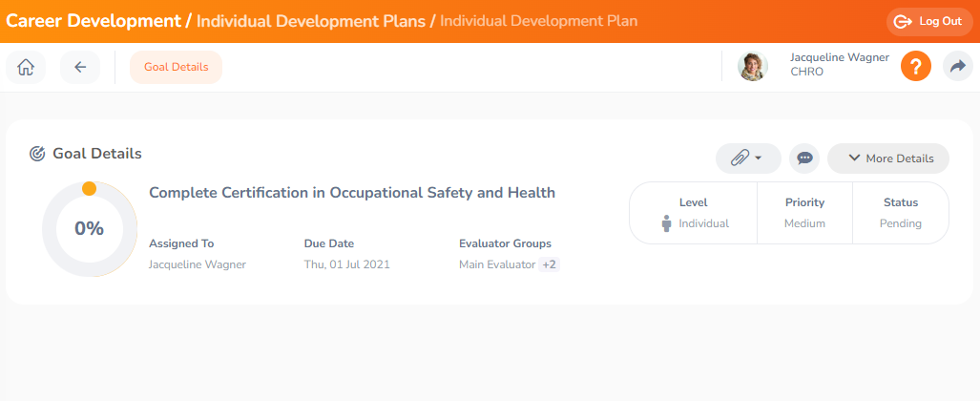Image resolution: width=980 pixels, height=401 pixels.
Task: Select the Goal Details tab
Action: coord(177,67)
